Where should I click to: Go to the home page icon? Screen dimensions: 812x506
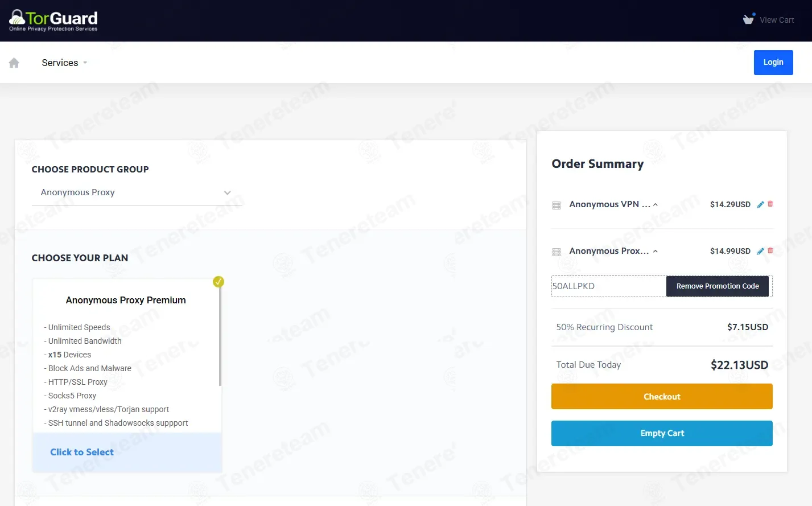click(14, 63)
